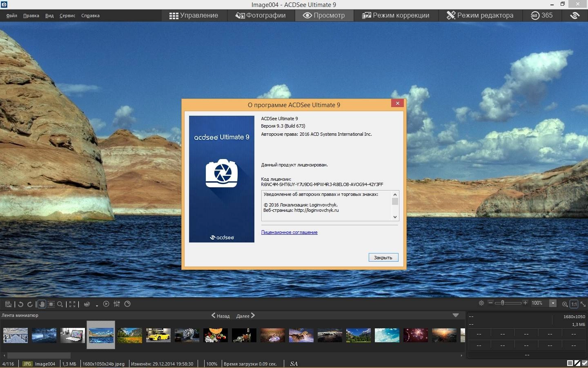Click the fit image diagonal arrows icon
Screen dimensions: 588x368
point(583,304)
